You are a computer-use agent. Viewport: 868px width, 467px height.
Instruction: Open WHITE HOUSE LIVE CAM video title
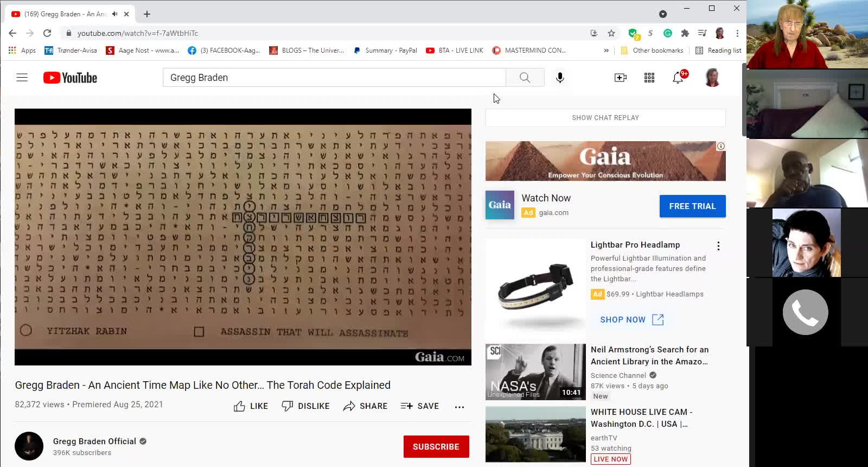point(642,418)
